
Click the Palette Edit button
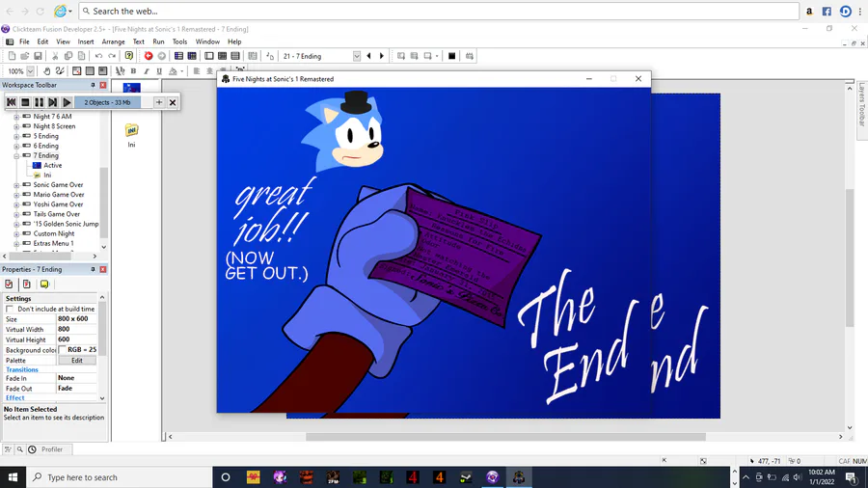tap(77, 360)
